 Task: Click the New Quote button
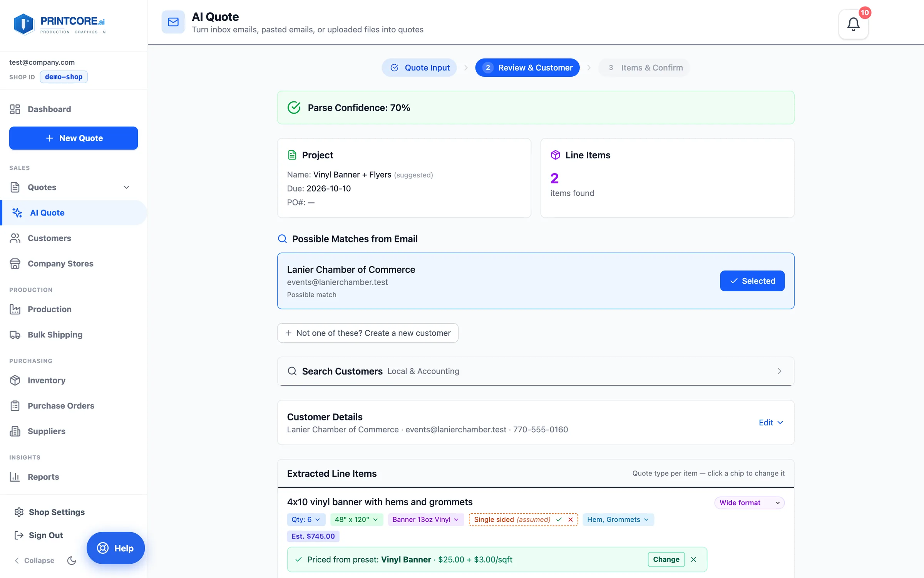74,138
